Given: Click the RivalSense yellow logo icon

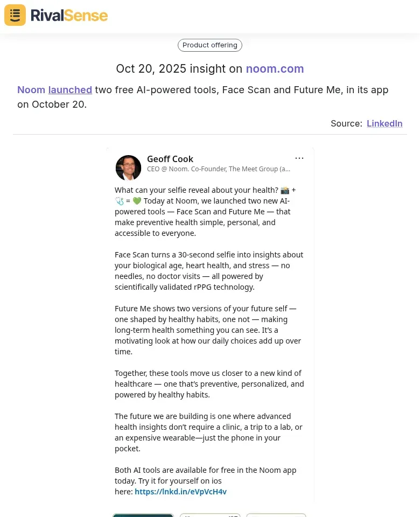Looking at the screenshot, I should coord(15,15).
